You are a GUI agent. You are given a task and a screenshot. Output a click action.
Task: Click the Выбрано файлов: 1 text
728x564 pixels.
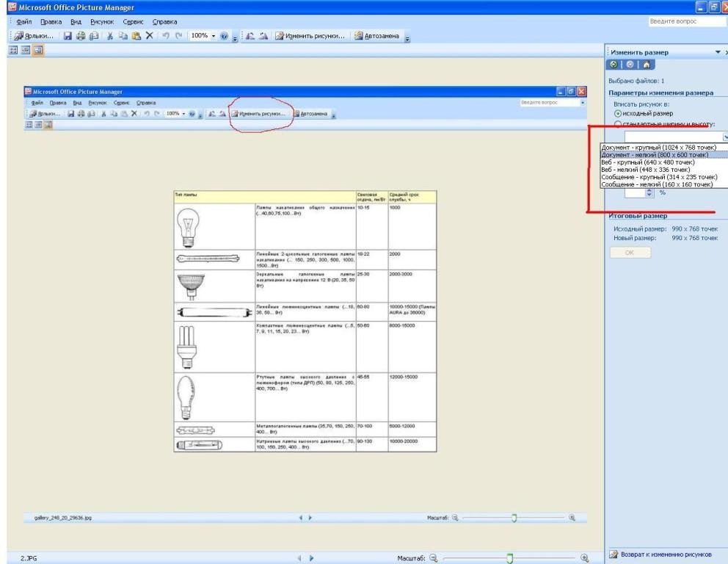coord(636,81)
